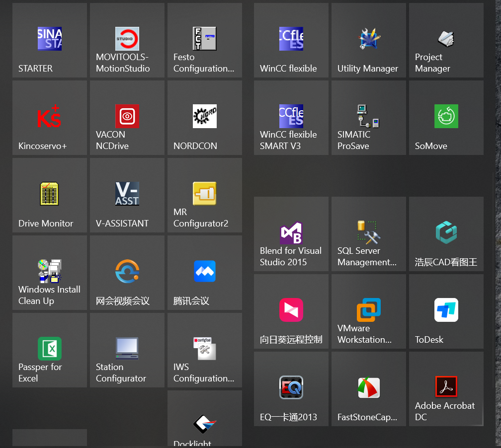Image resolution: width=501 pixels, height=448 pixels.
Task: Open the SoMove app tile
Action: point(446,118)
